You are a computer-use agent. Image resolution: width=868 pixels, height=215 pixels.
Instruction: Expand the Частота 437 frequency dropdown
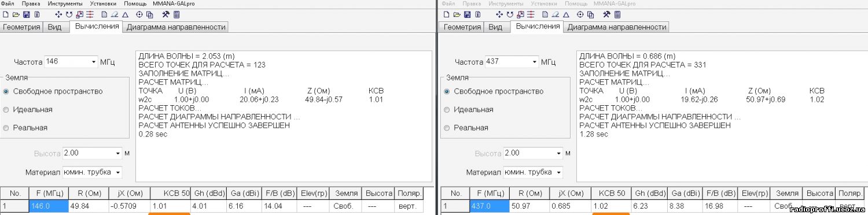pos(535,61)
